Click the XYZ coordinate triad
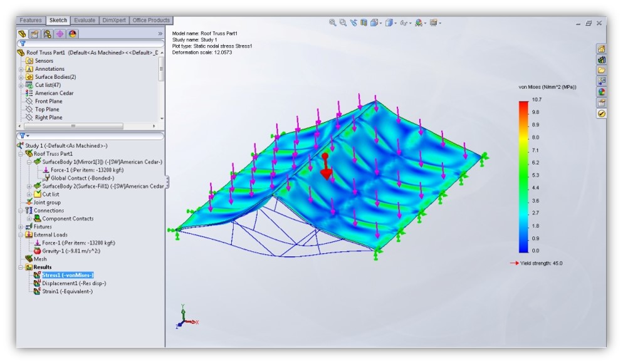The image size is (623, 364). coord(186,317)
